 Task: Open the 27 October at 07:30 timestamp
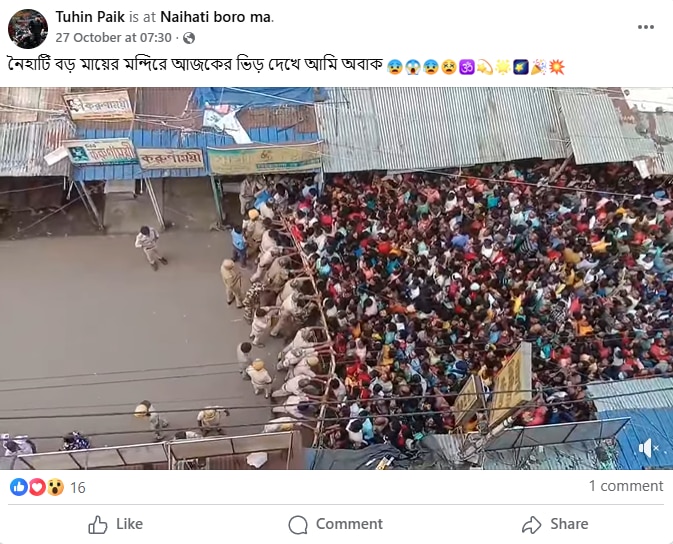113,37
